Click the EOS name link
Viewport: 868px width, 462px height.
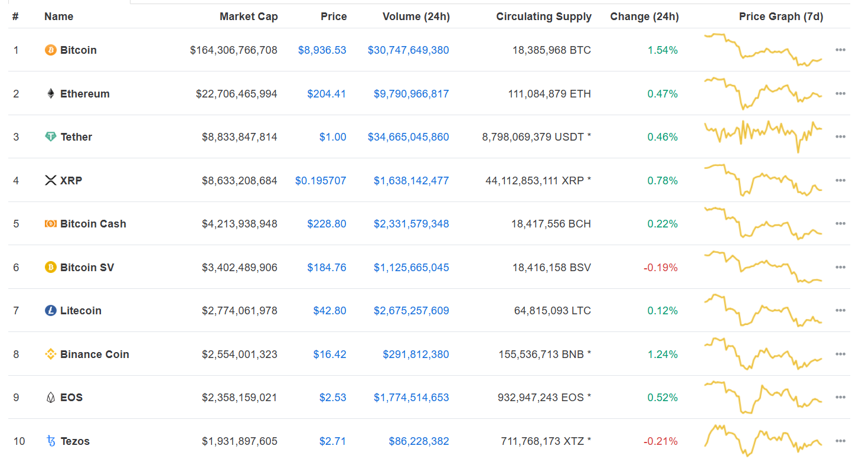pyautogui.click(x=71, y=398)
